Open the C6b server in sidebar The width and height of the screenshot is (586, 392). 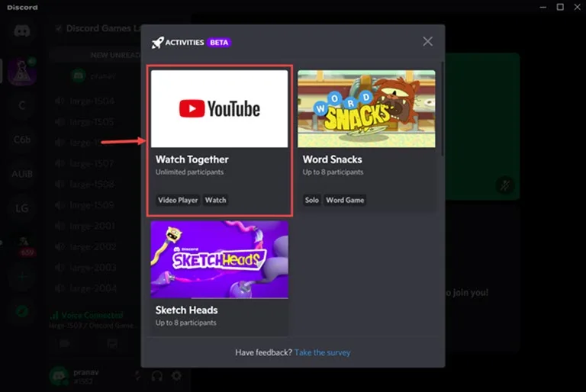click(x=22, y=140)
